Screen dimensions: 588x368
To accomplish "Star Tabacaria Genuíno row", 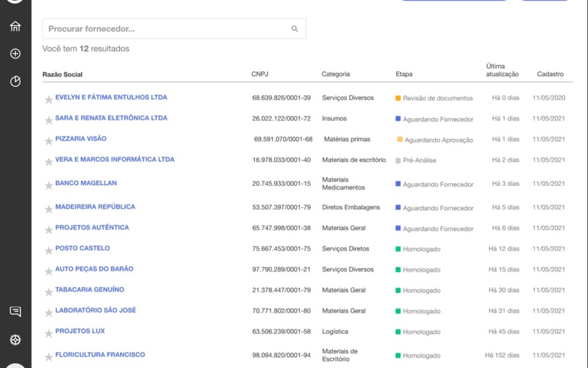I will (48, 292).
